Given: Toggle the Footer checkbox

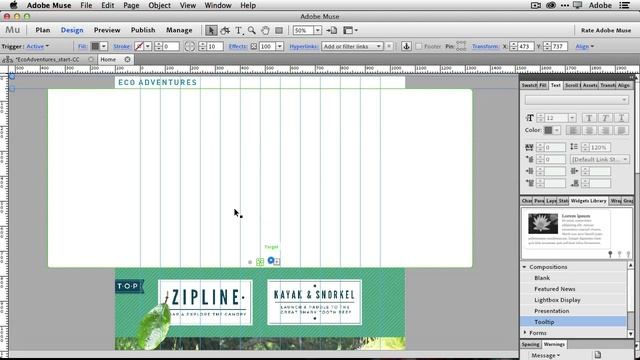Looking at the screenshot, I should click(418, 47).
